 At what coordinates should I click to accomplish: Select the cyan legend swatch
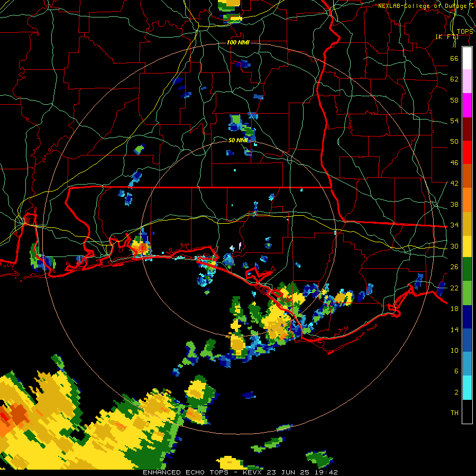467,388
